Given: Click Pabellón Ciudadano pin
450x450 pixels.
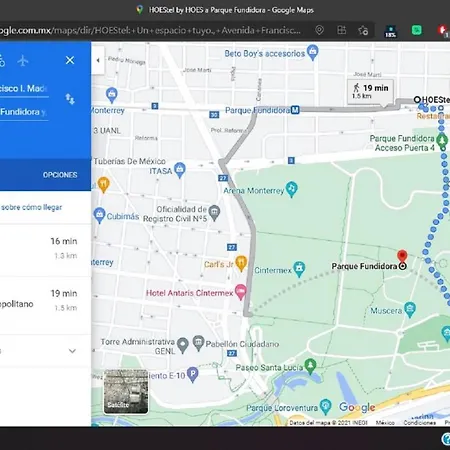Looking at the screenshot, I should click(198, 343).
